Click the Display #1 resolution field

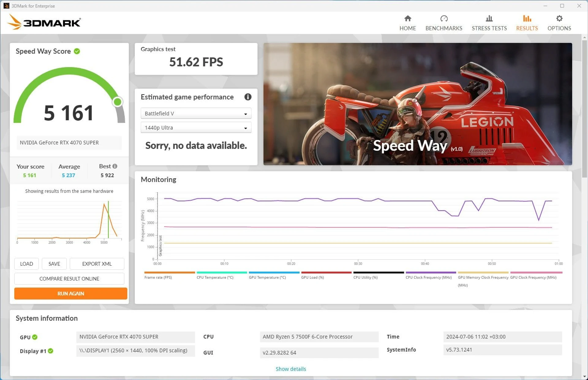(135, 351)
